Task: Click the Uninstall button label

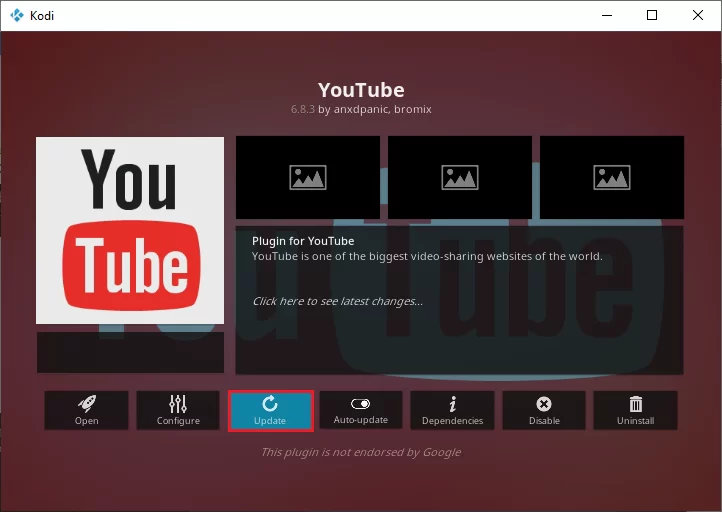Action: [635, 420]
